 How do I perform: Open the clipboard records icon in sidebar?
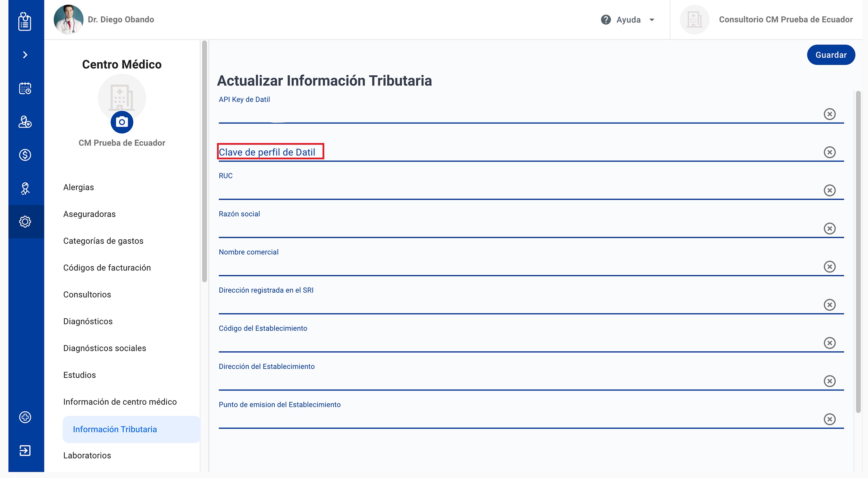[25, 22]
